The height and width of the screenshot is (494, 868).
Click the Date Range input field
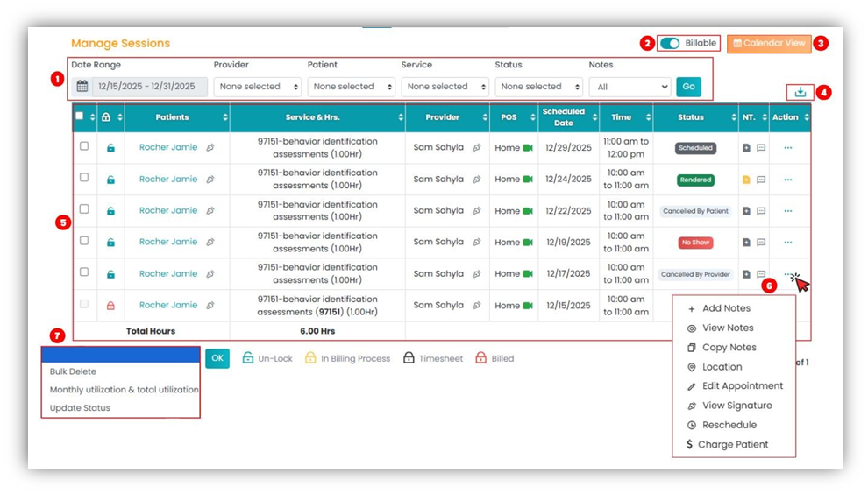[x=150, y=87]
